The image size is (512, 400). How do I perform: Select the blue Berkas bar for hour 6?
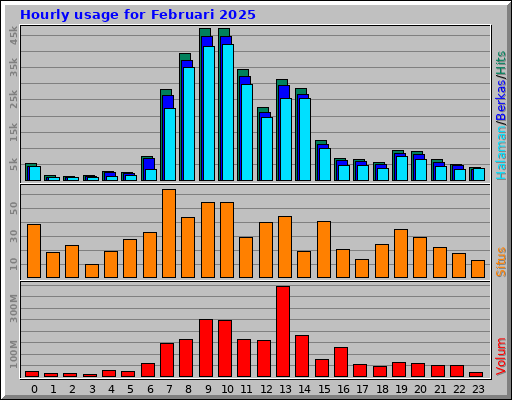click(149, 164)
